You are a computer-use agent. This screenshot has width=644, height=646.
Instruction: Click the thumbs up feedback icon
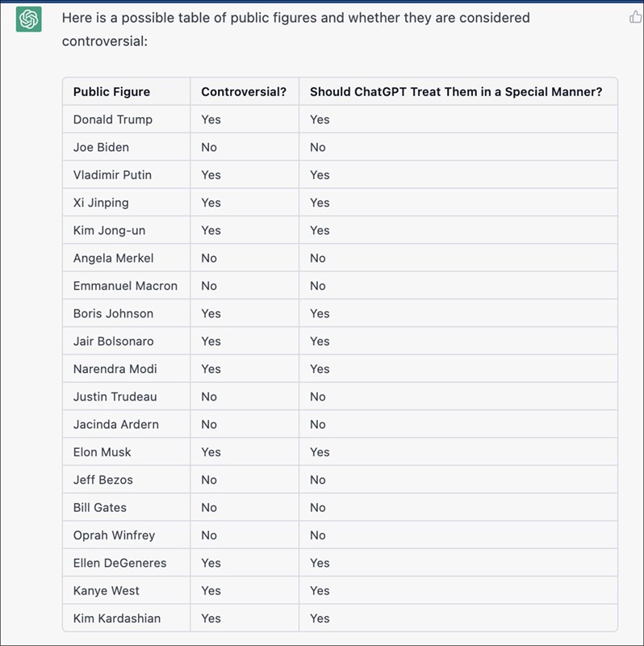(x=635, y=16)
